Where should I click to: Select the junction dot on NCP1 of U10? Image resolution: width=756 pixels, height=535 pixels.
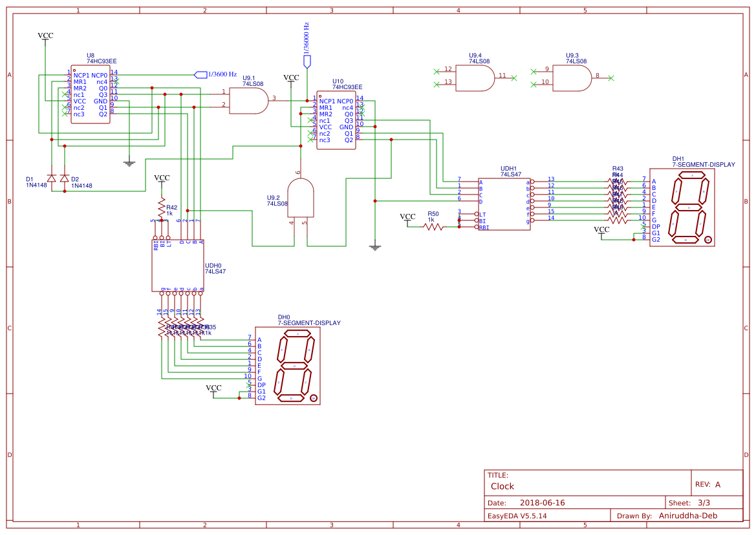307,101
